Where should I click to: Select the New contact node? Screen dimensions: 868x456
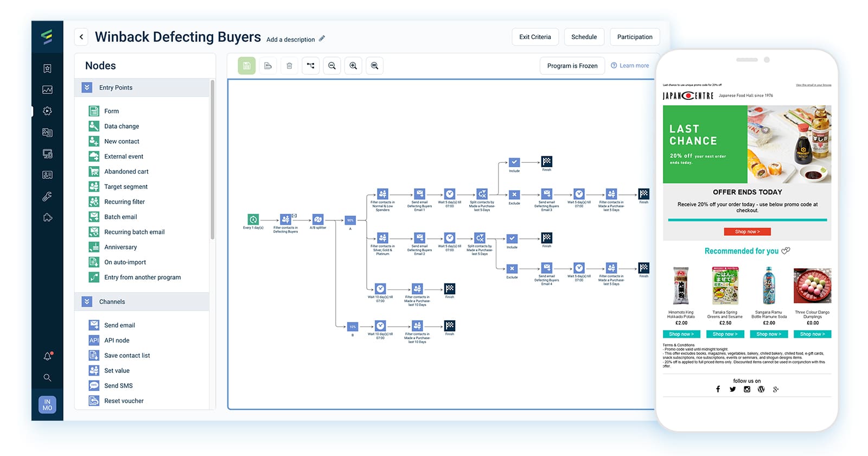pos(114,141)
